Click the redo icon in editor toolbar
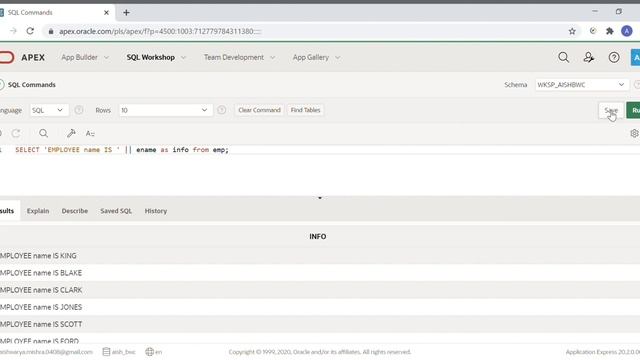The height and width of the screenshot is (360, 640). pyautogui.click(x=16, y=133)
